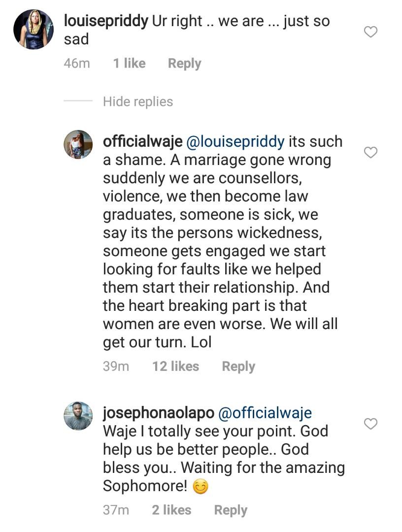
Task: Reply to officialwaje's comment
Action: coord(238,366)
